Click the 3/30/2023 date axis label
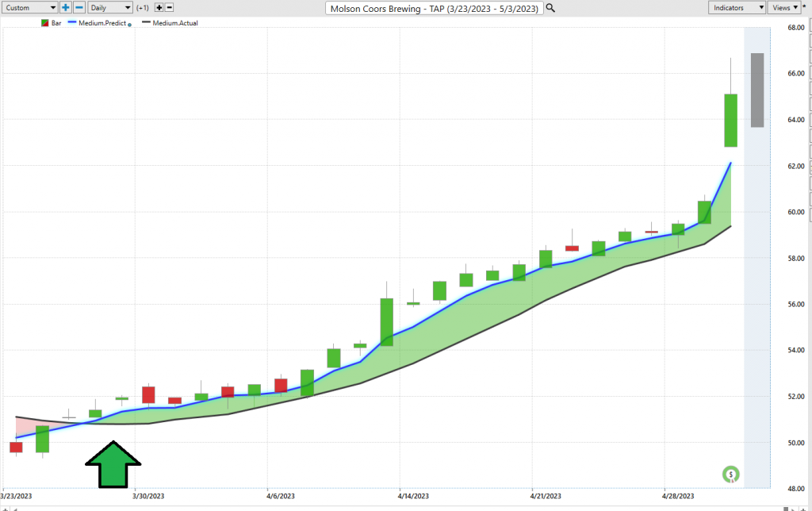Screen dimensions: 812x511 [x=148, y=496]
